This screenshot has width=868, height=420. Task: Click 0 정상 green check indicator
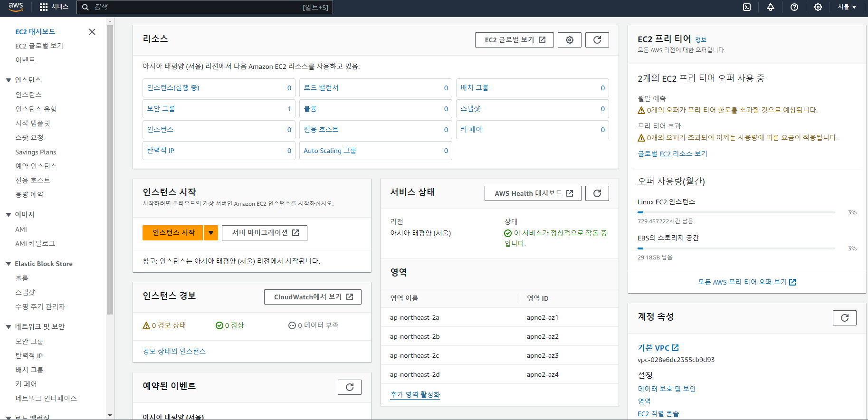pos(229,325)
